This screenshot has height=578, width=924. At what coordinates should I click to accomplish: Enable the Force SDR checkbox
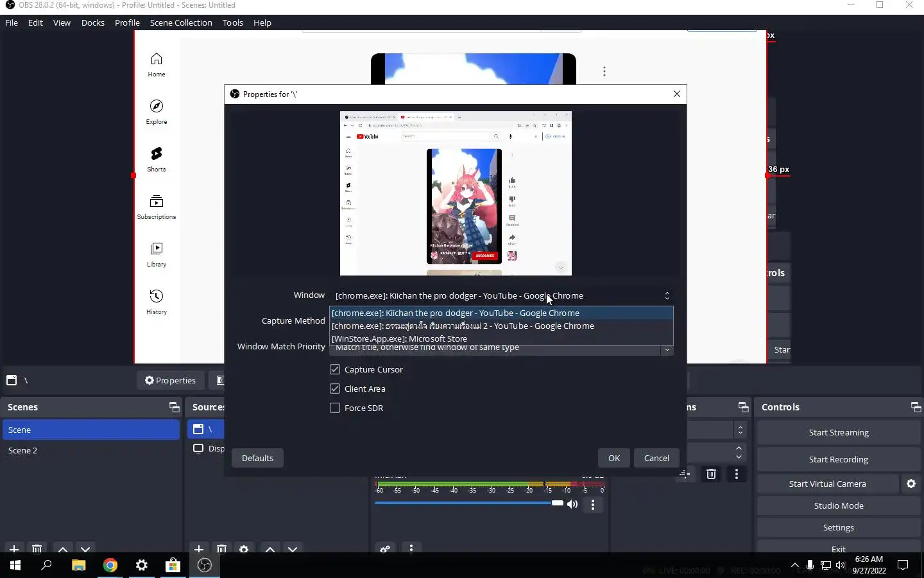335,408
